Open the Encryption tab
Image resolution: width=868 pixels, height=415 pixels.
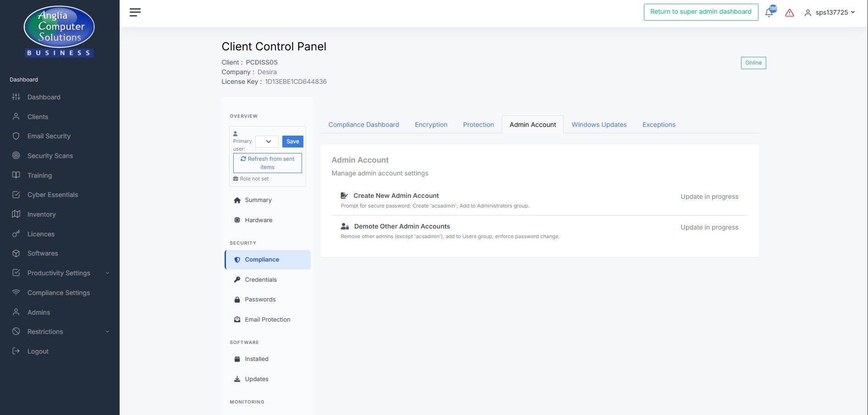pos(431,125)
